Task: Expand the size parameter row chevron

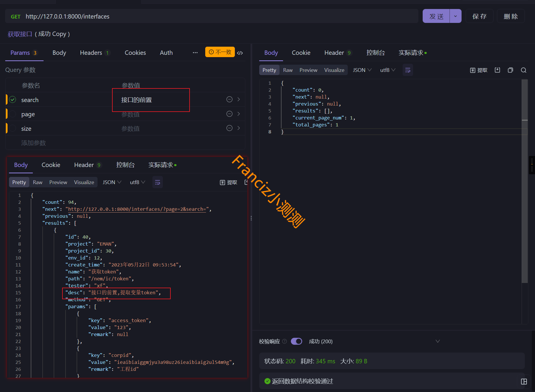Action: (x=239, y=128)
